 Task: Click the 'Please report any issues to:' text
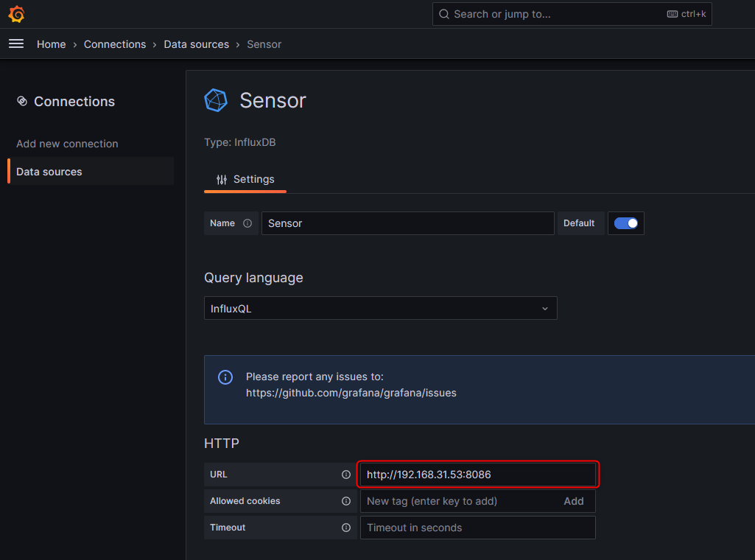click(315, 377)
